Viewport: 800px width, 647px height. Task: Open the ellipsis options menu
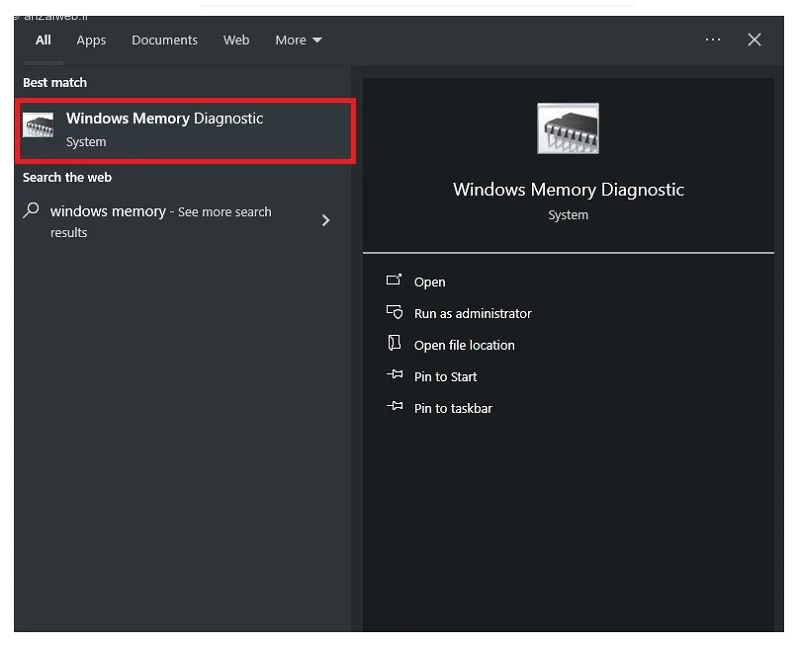713,40
